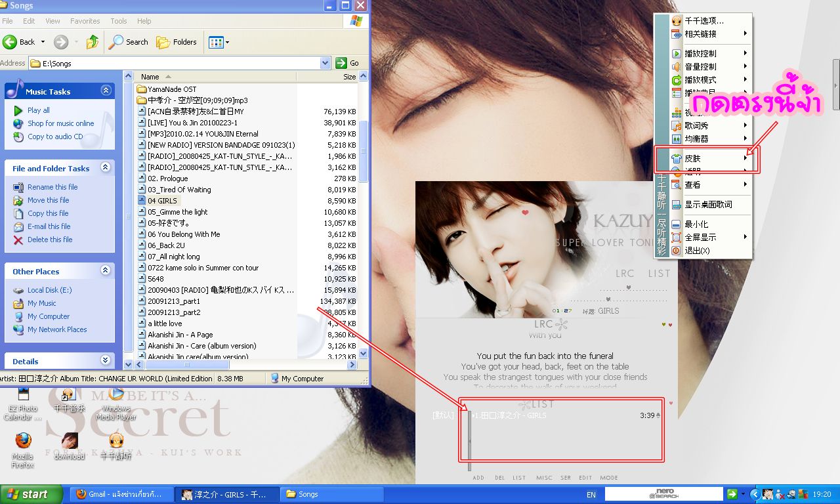Screen dimensions: 840x504
Task: Click the Back arrow in Songs window
Action: (10, 42)
